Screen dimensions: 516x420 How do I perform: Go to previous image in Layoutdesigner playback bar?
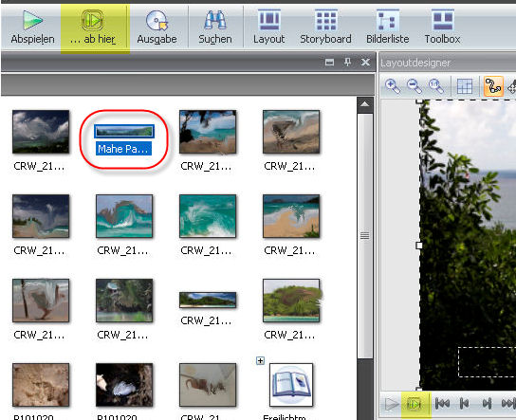(x=465, y=404)
